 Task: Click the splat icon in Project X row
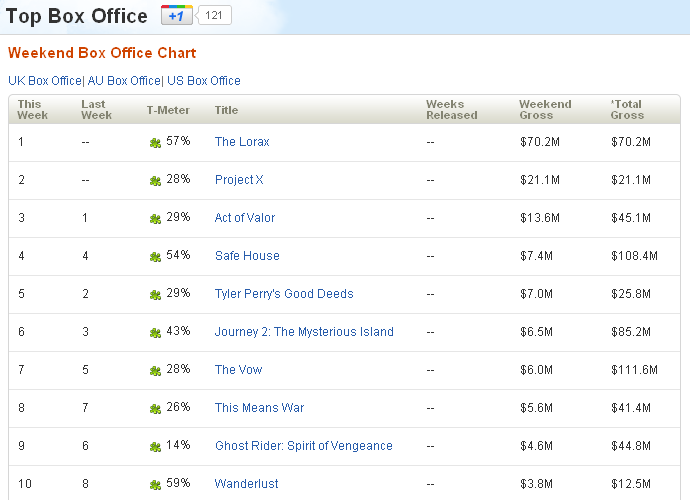click(155, 180)
